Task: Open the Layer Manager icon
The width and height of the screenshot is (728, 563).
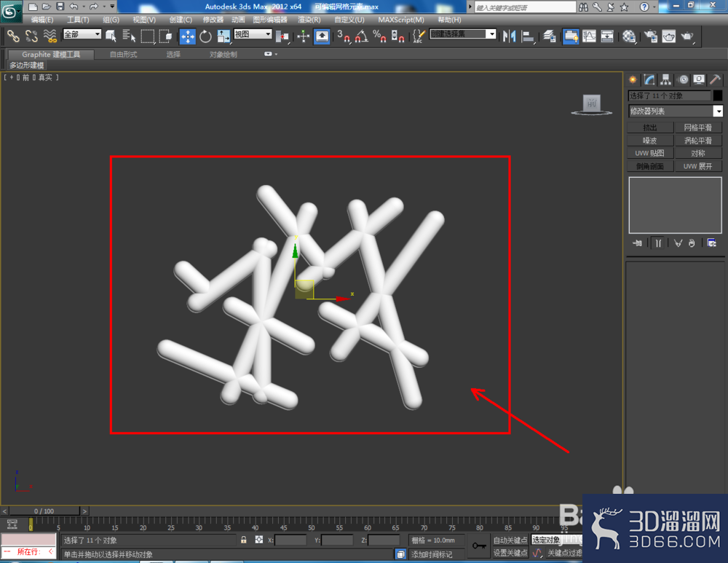Action: pyautogui.click(x=549, y=36)
